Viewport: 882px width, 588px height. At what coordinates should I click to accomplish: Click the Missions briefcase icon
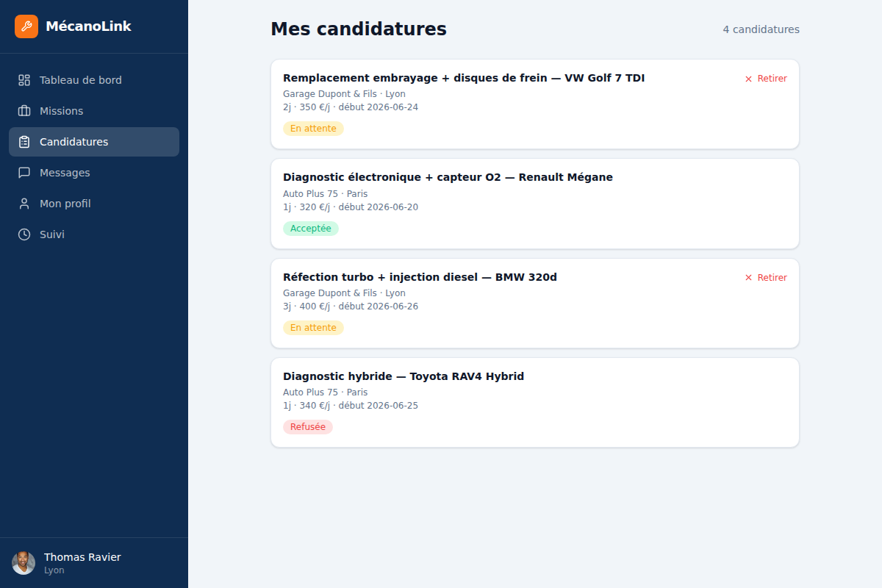point(24,111)
